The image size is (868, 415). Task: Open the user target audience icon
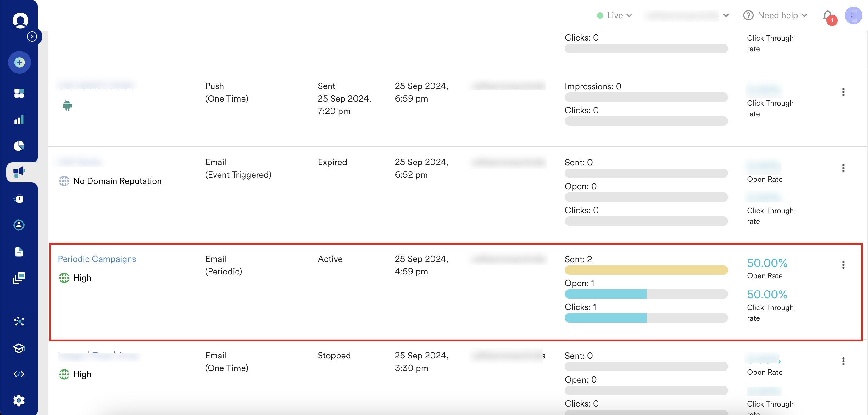click(19, 225)
